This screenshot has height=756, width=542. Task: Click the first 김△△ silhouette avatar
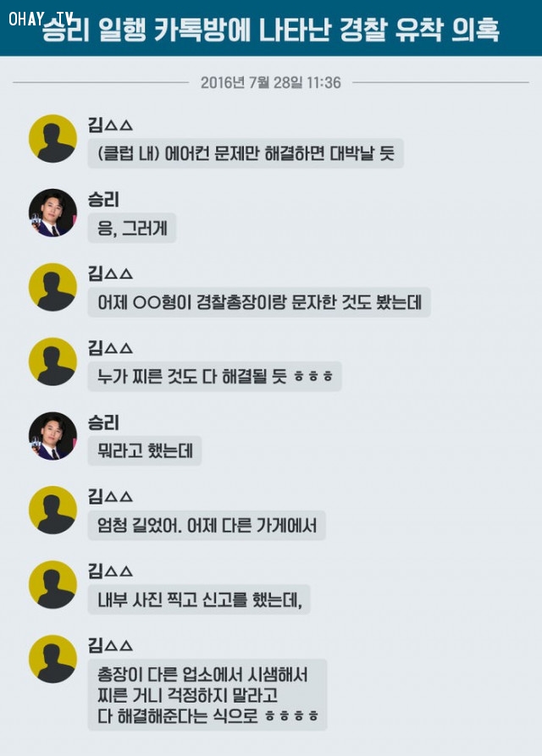[x=53, y=138]
